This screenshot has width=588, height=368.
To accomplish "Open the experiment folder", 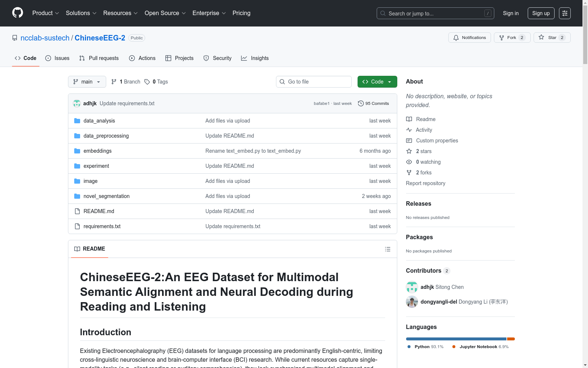I will (x=96, y=166).
